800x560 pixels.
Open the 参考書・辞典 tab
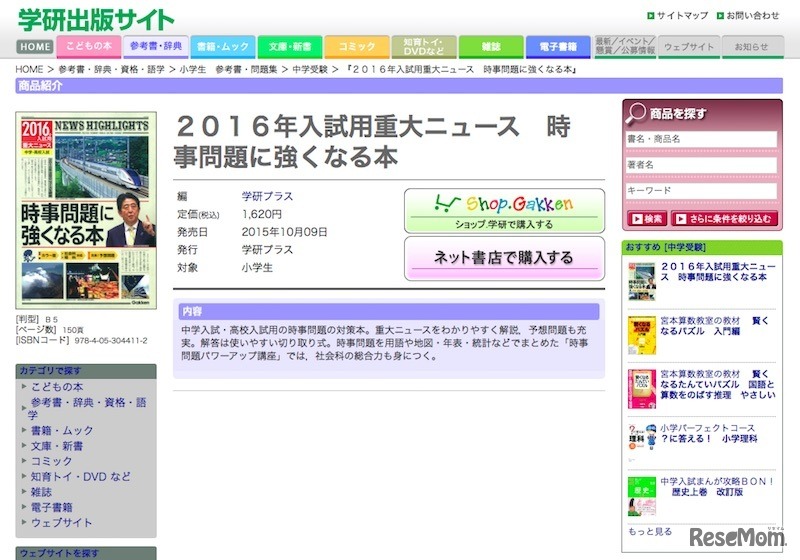tap(156, 46)
